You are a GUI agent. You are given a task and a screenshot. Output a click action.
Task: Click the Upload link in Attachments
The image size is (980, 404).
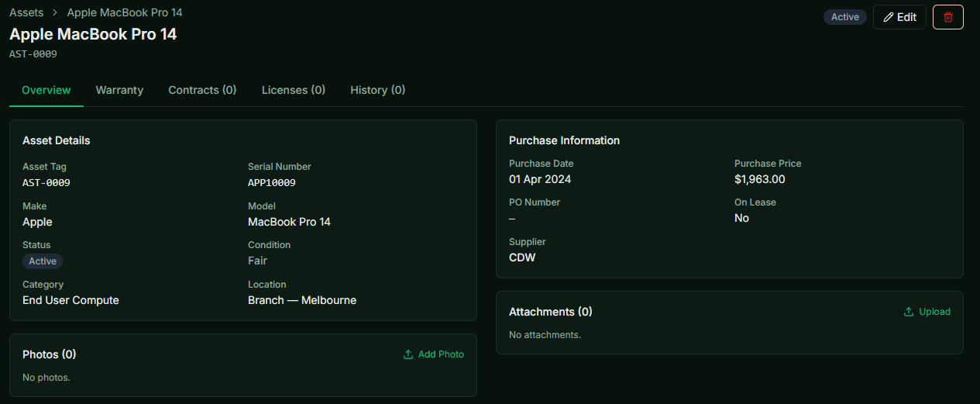(x=927, y=312)
